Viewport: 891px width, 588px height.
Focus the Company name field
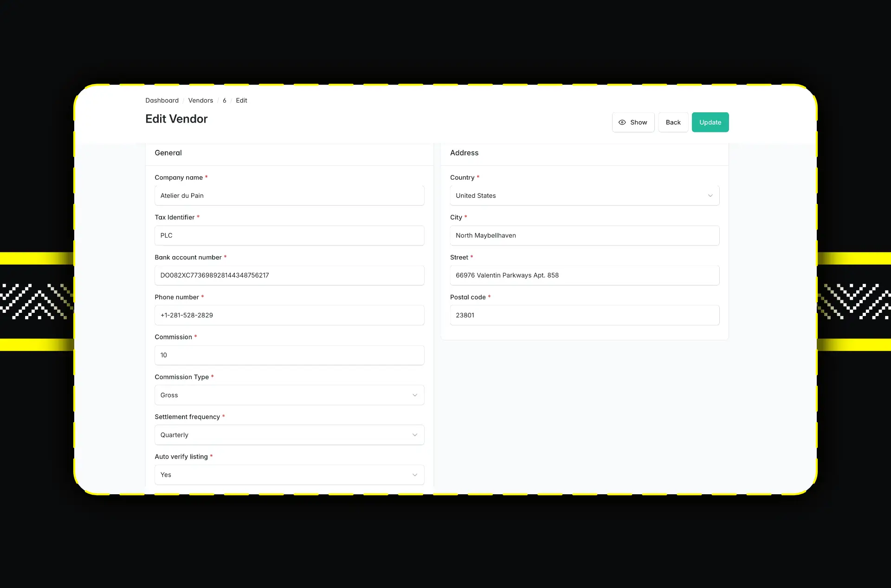(x=289, y=196)
